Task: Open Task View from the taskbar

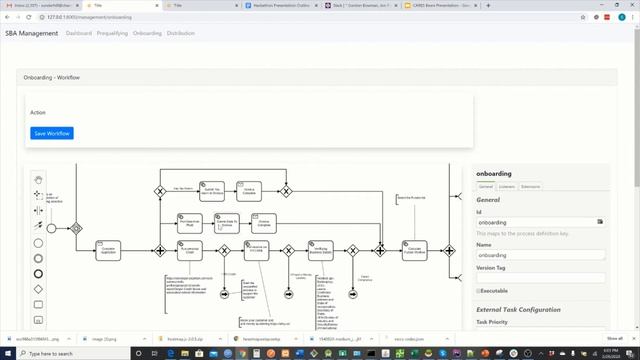Action: point(154,353)
